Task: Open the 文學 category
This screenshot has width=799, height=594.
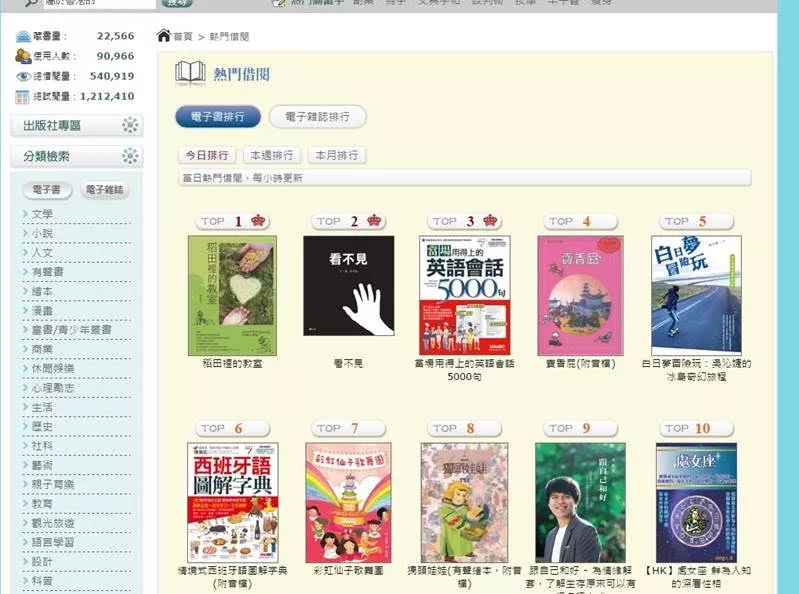Action: [x=42, y=213]
